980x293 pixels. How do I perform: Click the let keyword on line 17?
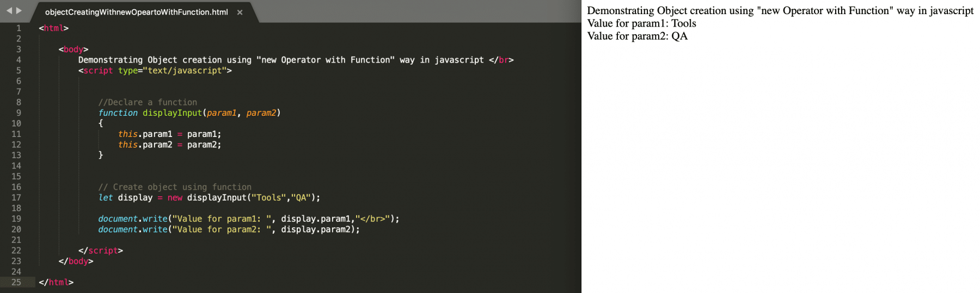click(106, 197)
